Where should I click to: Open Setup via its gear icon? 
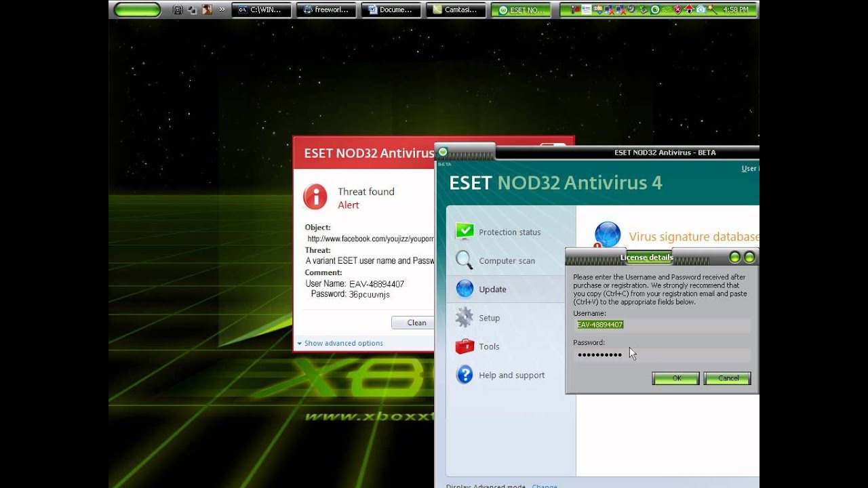point(465,317)
